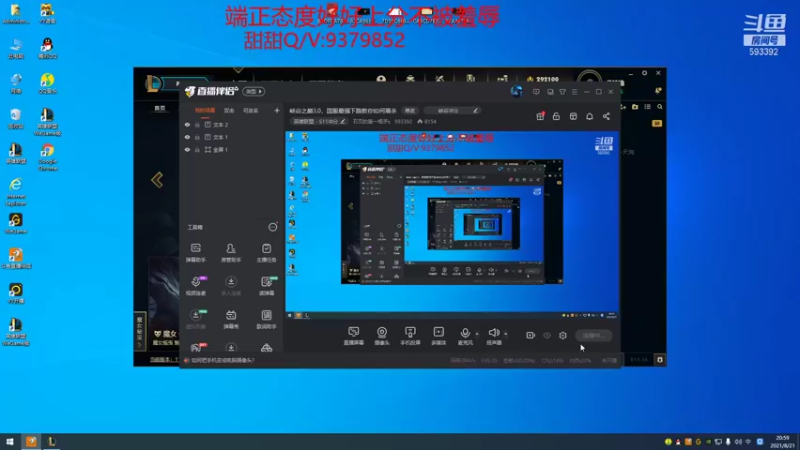
Task: Click the folder icon in League client
Action: click(635, 107)
